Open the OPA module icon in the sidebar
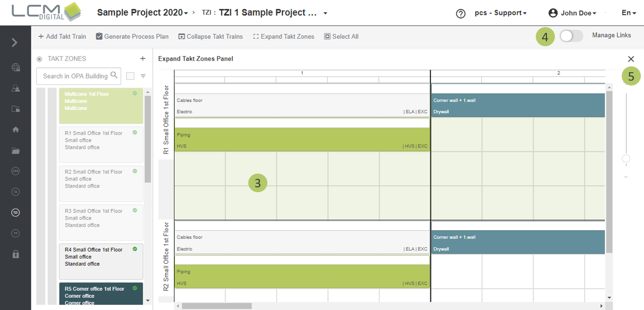 [15, 171]
